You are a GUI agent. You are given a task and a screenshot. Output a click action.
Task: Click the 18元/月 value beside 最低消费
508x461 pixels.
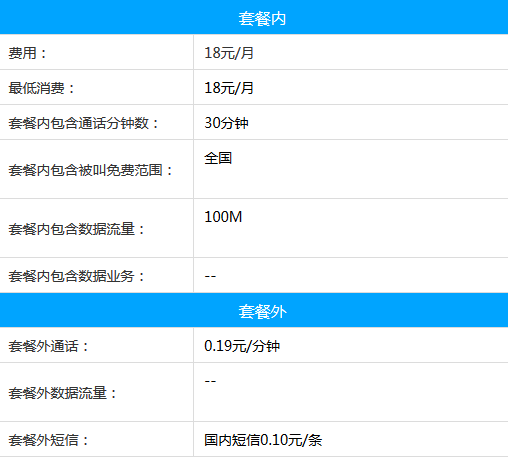pyautogui.click(x=229, y=88)
